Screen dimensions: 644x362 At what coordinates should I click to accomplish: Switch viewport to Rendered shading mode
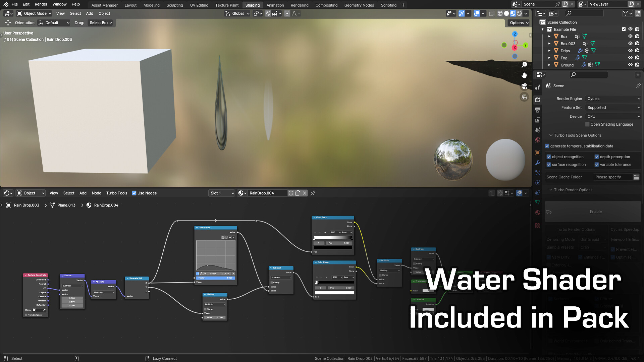tap(519, 13)
